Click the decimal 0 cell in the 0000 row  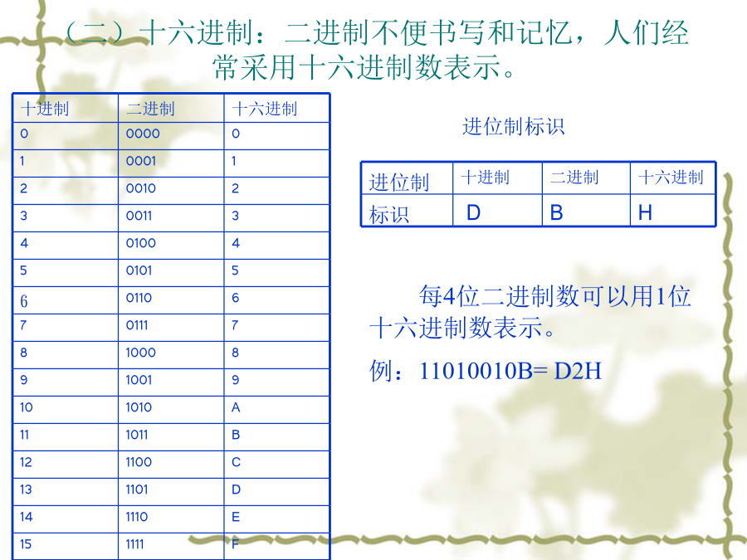[66, 136]
